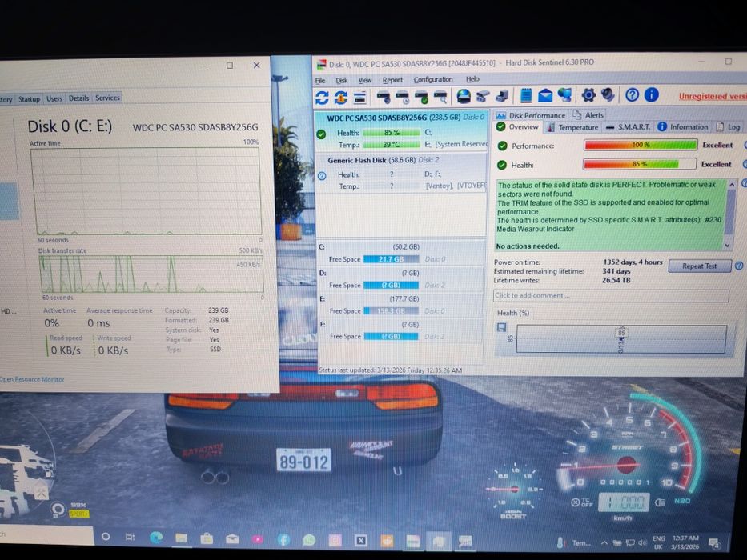The width and height of the screenshot is (747, 560).
Task: Click the blue question mark help icon
Action: [633, 94]
